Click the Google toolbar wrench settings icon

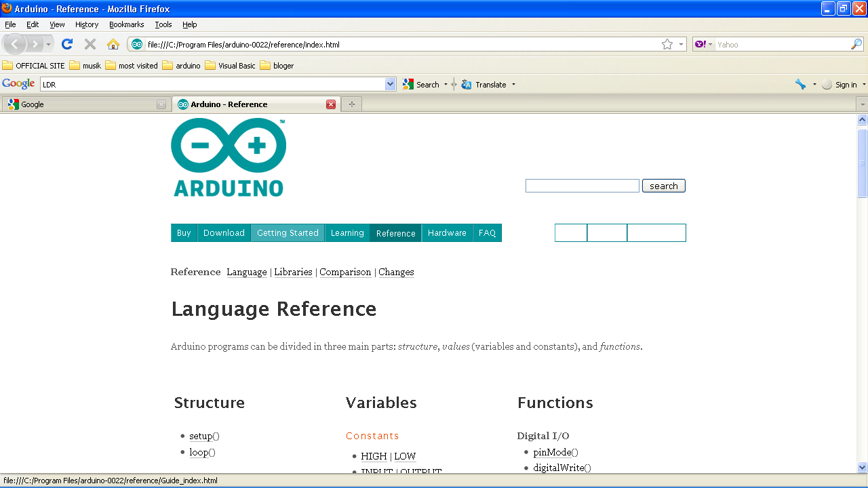coord(801,85)
